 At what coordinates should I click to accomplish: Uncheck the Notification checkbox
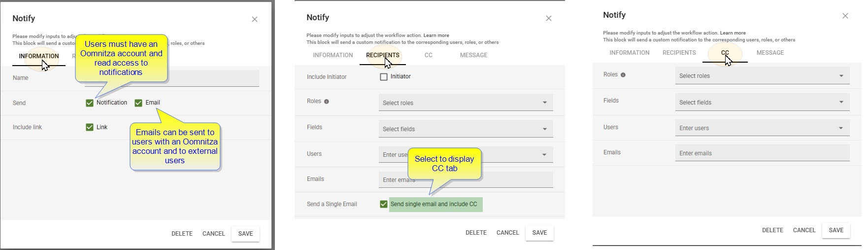[x=90, y=103]
